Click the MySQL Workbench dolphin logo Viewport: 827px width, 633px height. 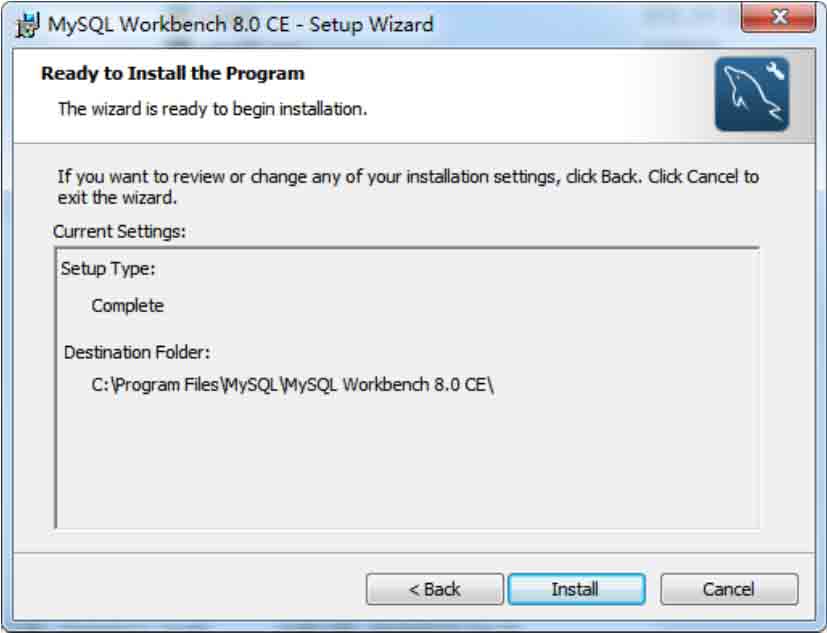752,94
